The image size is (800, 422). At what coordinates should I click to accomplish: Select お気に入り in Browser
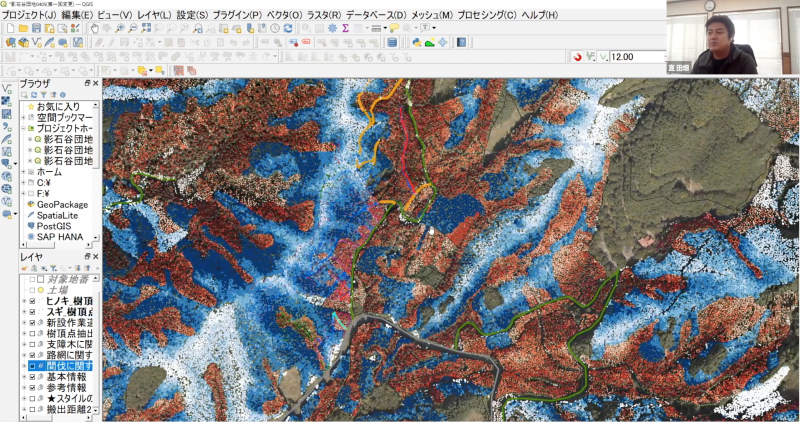[x=58, y=106]
